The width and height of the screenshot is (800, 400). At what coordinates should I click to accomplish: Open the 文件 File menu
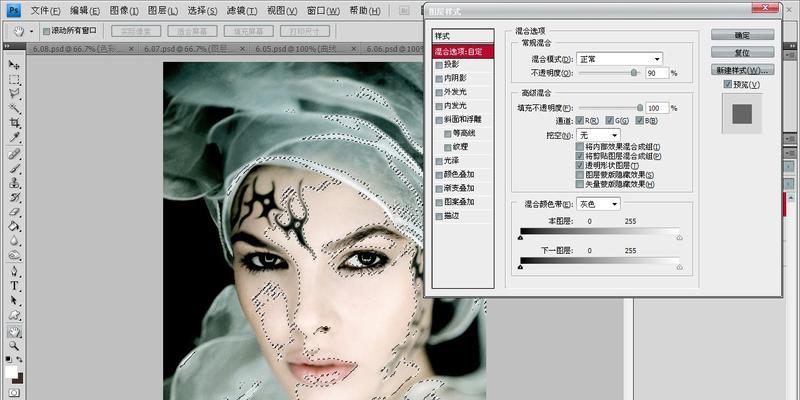(x=45, y=11)
